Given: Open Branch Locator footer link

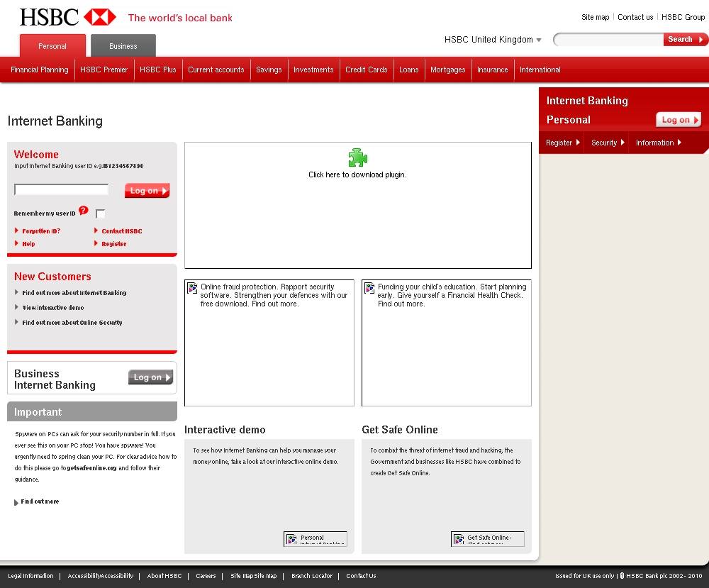Looking at the screenshot, I should click(312, 576).
